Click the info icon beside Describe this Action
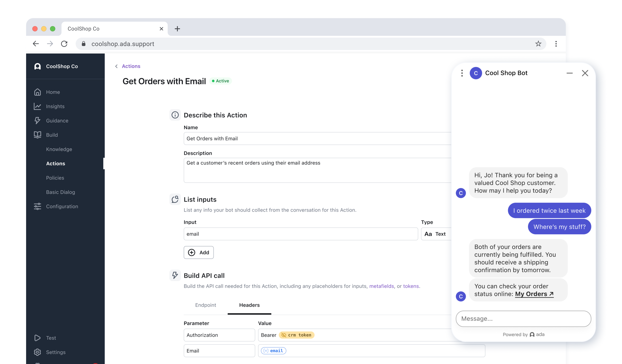This screenshot has height=364, width=622. coord(175,115)
